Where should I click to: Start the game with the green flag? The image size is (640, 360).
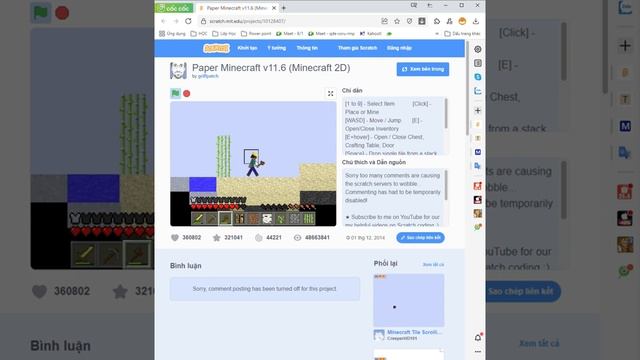tap(175, 93)
